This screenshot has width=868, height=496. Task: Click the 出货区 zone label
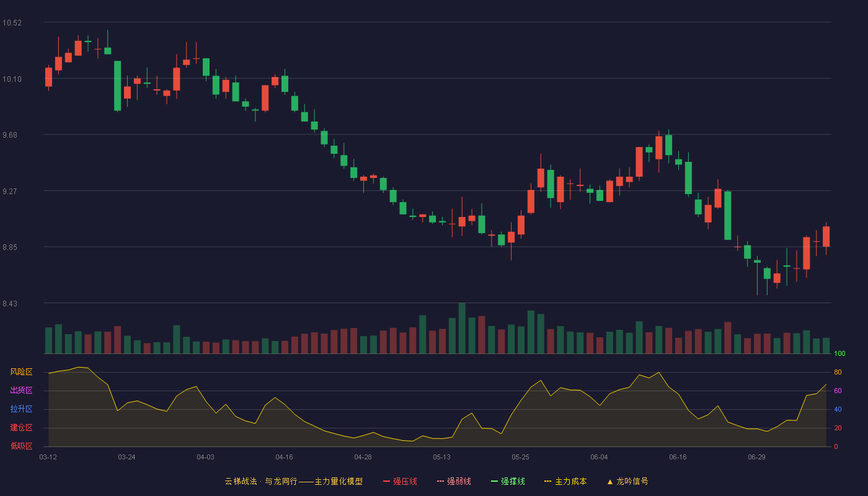[x=21, y=391]
